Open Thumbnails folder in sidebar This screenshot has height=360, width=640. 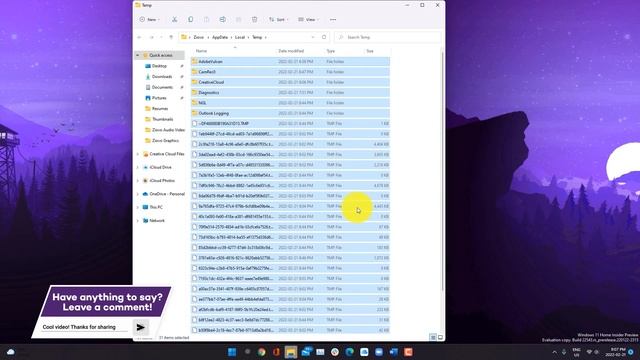[162, 119]
